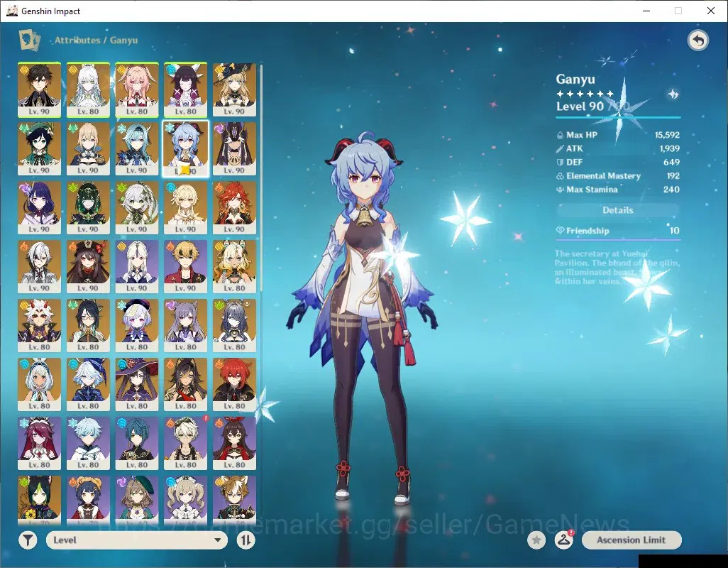
Task: Click the Max HP value 15,592
Action: click(667, 135)
